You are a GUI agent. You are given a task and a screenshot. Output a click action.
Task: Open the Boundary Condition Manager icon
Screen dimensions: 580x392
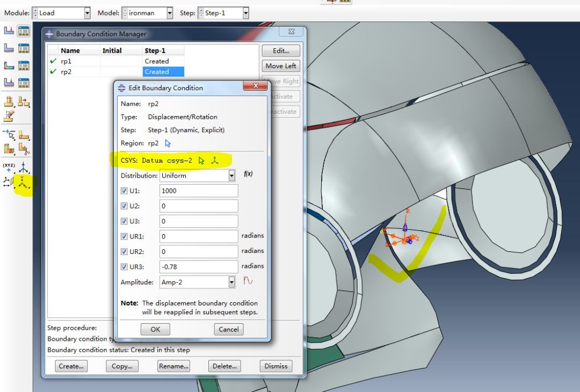[24, 48]
